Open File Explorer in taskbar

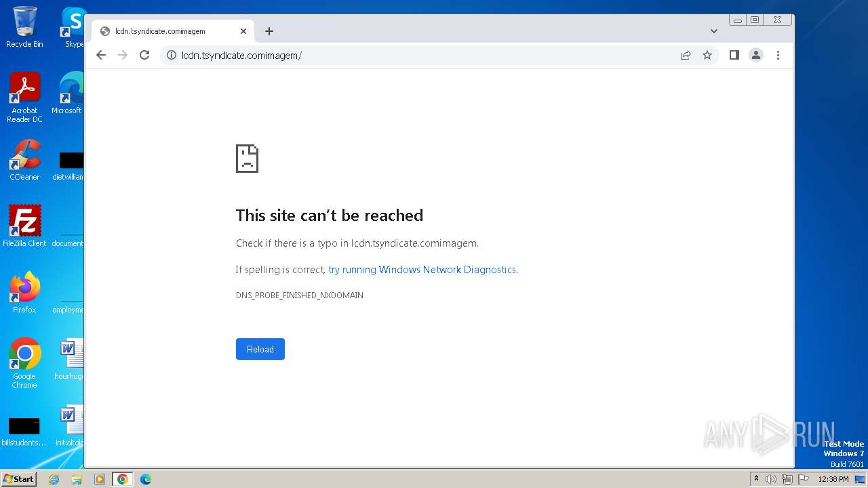pos(77,479)
